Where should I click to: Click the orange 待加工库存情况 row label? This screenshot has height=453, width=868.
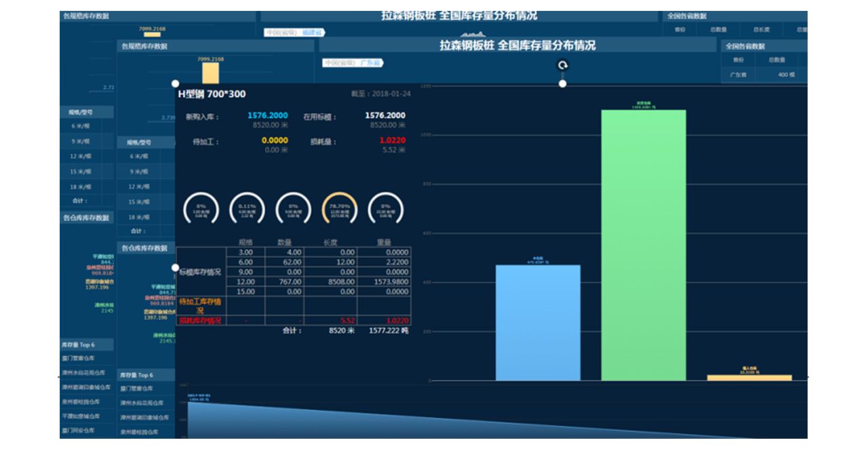(200, 305)
